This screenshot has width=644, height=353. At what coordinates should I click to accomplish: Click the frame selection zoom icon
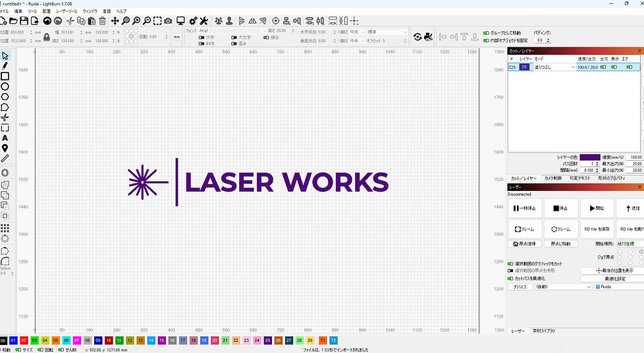[x=157, y=21]
